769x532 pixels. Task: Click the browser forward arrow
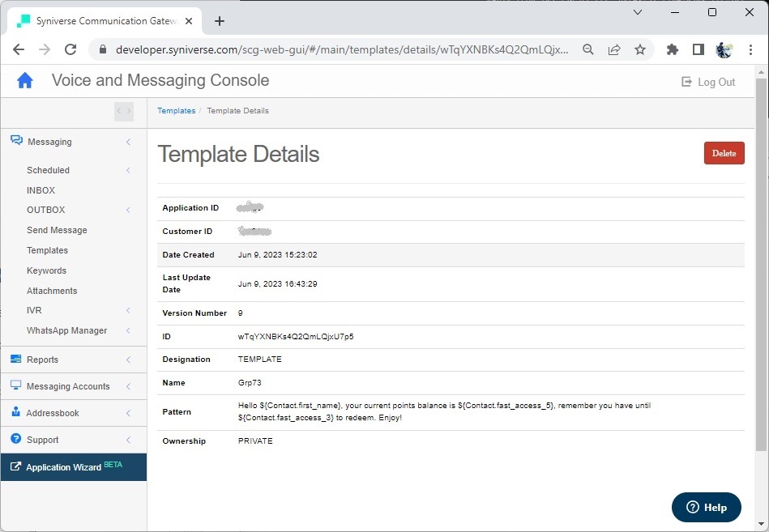pos(45,49)
